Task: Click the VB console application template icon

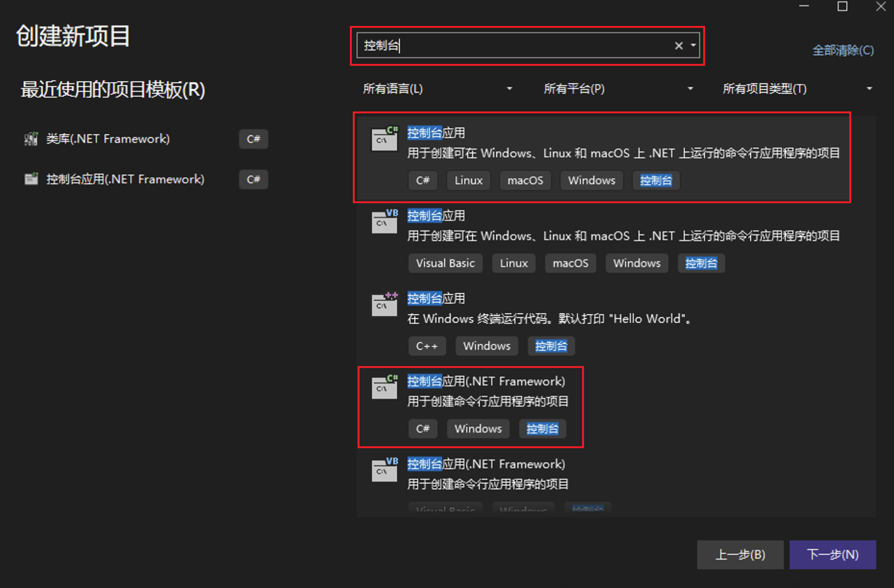Action: pos(384,221)
